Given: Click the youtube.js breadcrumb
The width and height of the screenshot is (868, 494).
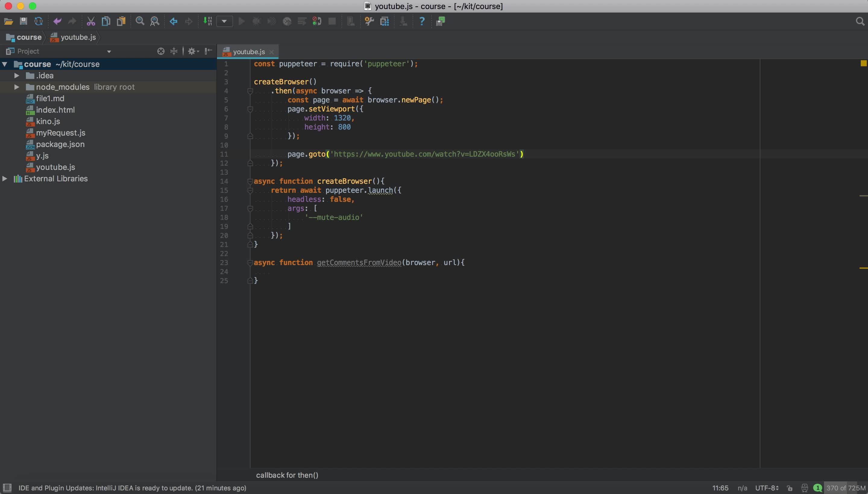Looking at the screenshot, I should click(x=73, y=37).
